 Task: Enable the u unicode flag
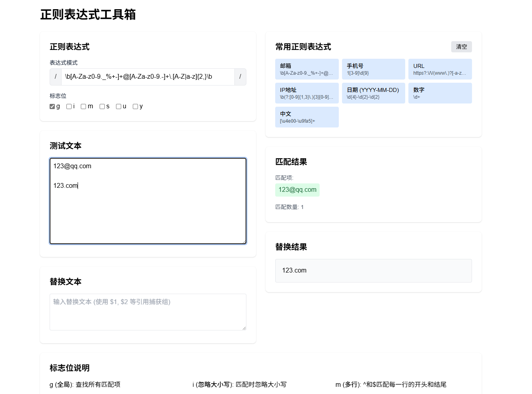118,106
